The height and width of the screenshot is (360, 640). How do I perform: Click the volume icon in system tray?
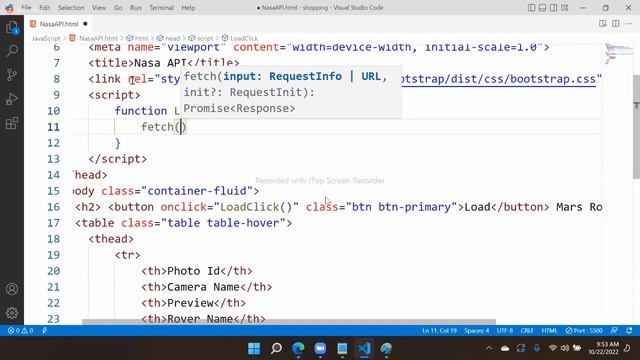[x=565, y=348]
